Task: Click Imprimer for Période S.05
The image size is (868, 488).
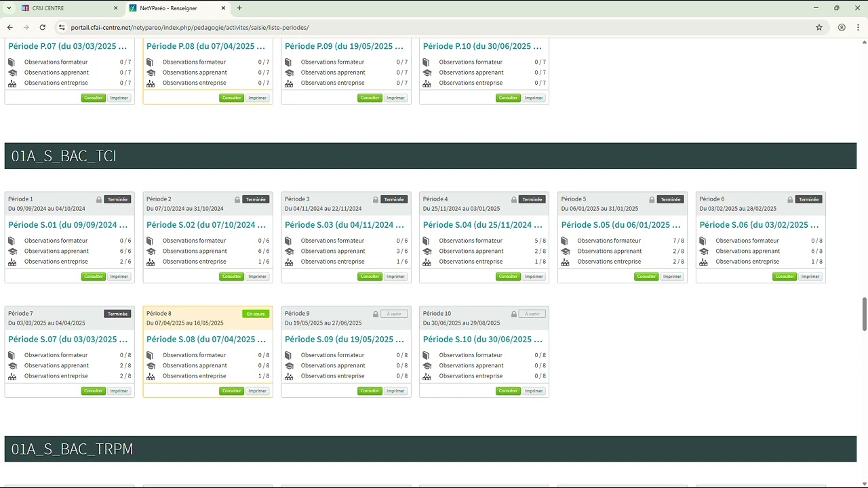Action: (672, 277)
